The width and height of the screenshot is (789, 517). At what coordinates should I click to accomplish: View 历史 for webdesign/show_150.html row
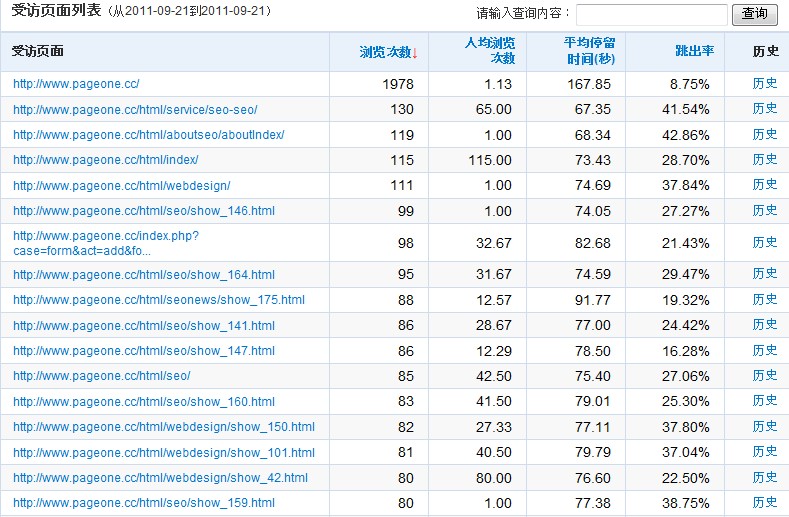[x=765, y=426]
